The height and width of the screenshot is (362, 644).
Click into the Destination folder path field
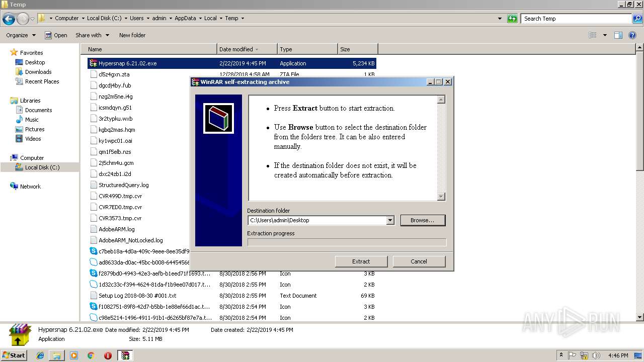coord(317,220)
